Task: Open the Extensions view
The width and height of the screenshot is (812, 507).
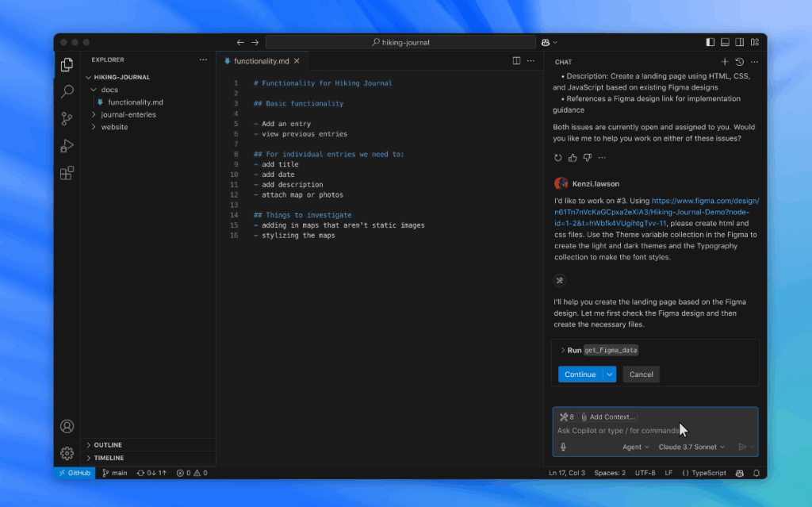Action: click(x=67, y=173)
